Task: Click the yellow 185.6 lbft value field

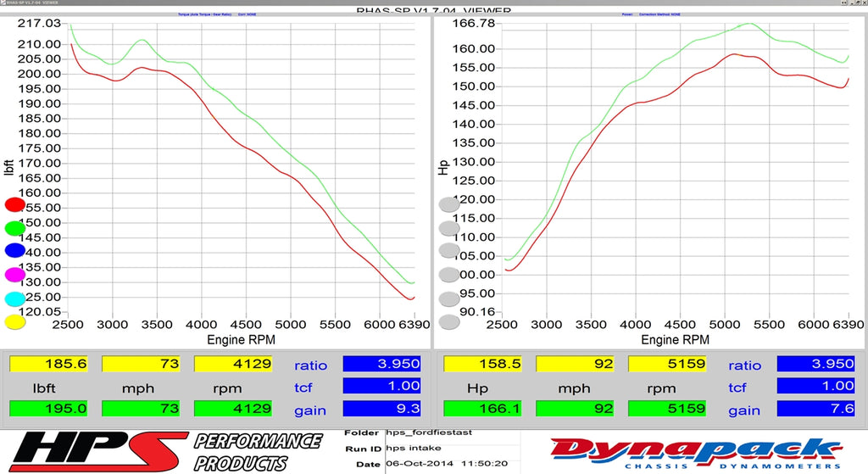Action: 48,364
